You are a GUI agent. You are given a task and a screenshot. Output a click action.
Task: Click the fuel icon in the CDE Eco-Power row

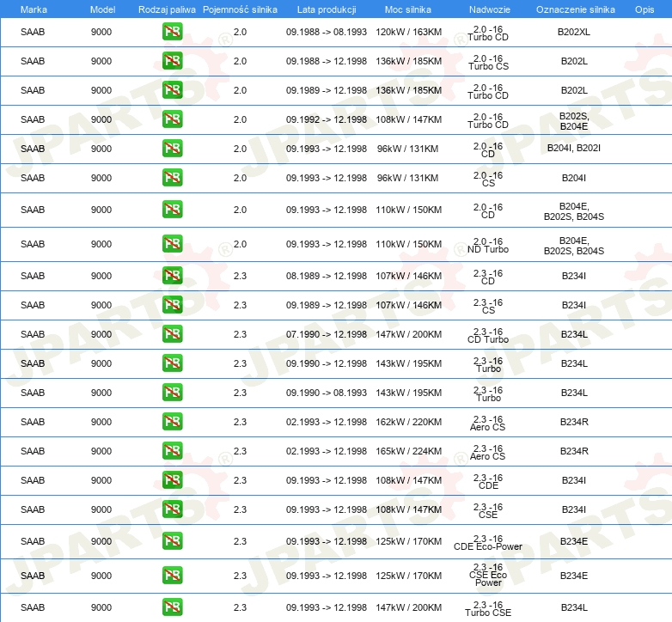172,541
